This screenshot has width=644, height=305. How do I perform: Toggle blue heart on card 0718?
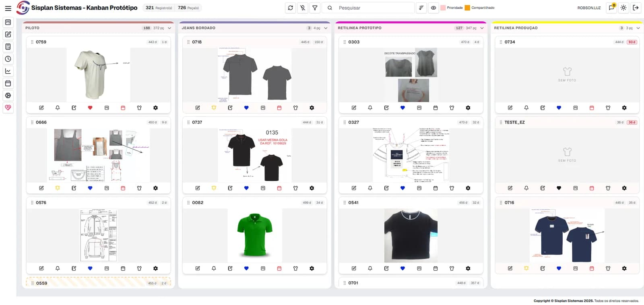tap(246, 108)
